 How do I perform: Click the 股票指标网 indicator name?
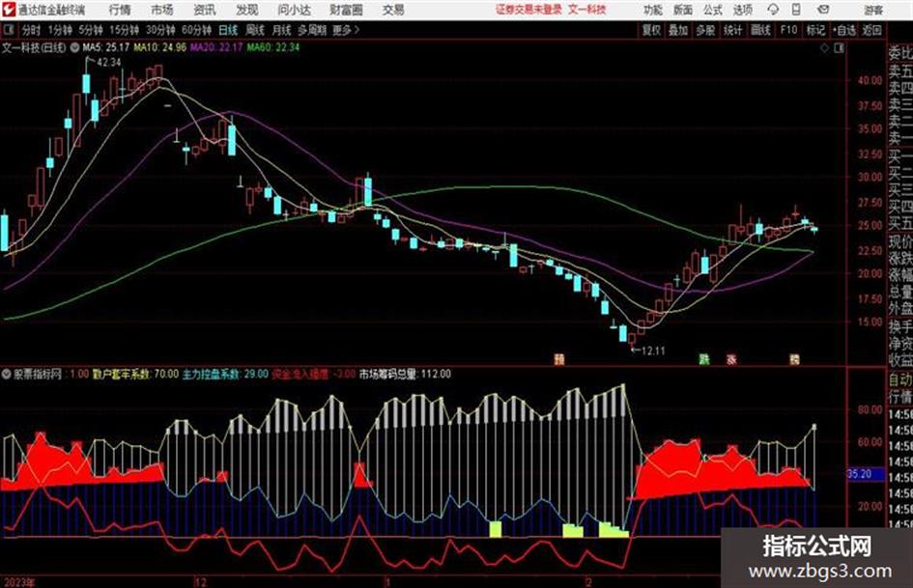[38, 374]
